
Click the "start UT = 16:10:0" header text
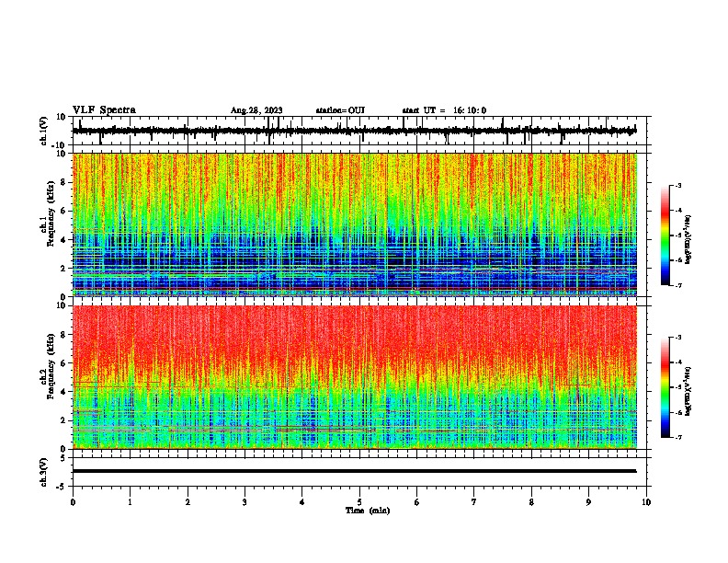(444, 110)
